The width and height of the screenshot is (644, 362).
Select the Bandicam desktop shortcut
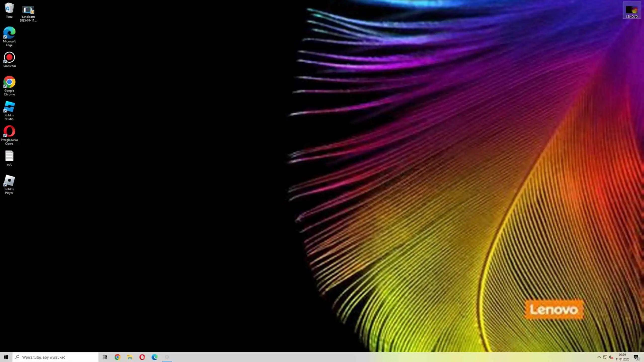coord(9,58)
